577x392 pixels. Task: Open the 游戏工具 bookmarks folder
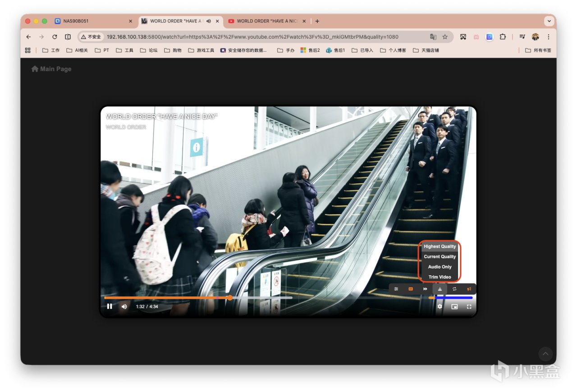(x=201, y=50)
